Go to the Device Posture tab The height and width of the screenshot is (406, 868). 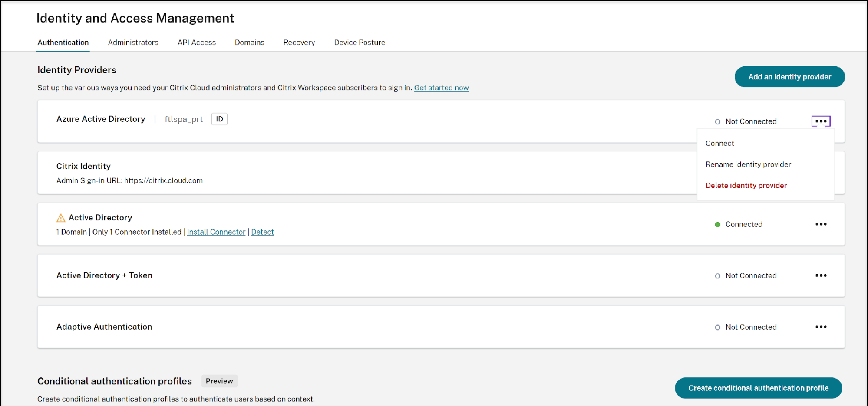pyautogui.click(x=360, y=43)
